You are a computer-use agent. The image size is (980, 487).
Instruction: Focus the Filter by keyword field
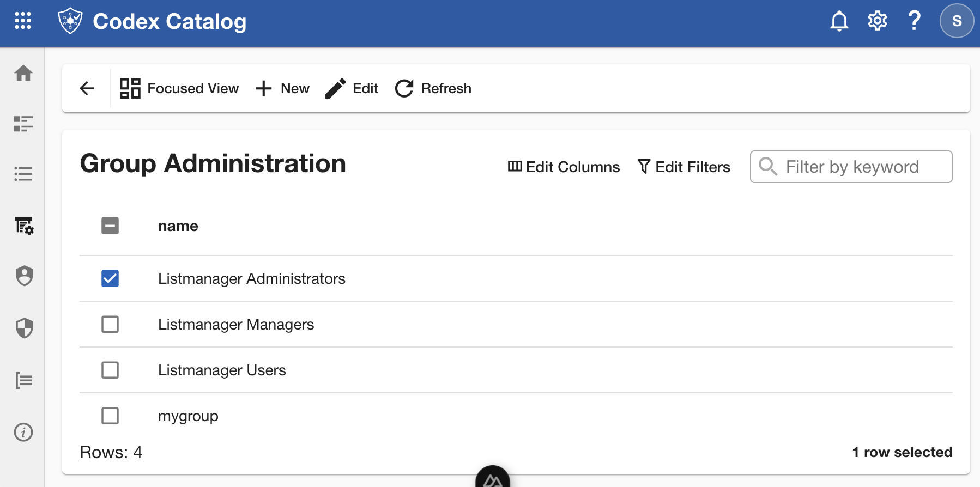click(851, 167)
